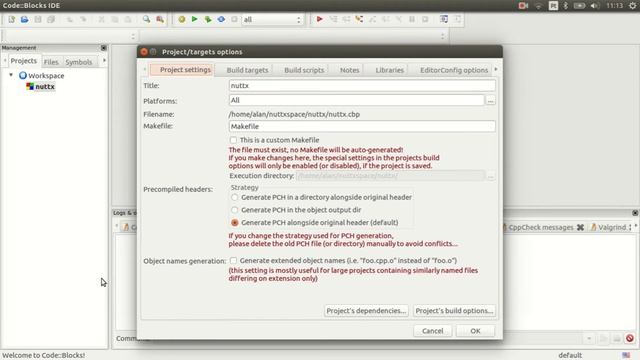The height and width of the screenshot is (360, 640).
Task: Click the Debugging windows icon
Action: click(444, 19)
